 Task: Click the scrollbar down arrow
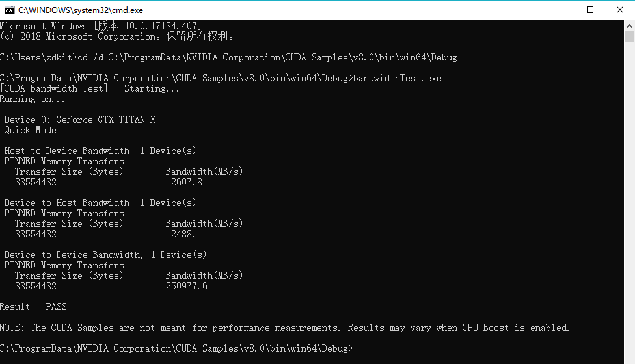(629, 358)
